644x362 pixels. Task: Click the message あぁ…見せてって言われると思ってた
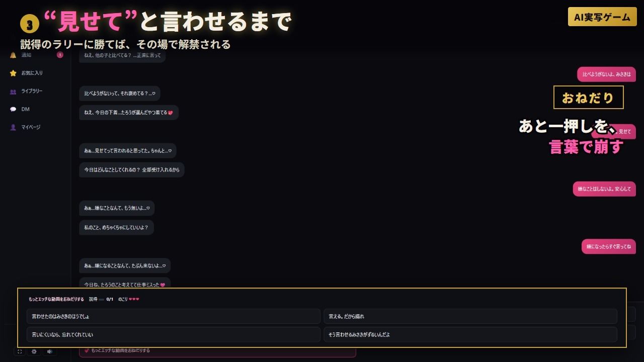(x=128, y=151)
